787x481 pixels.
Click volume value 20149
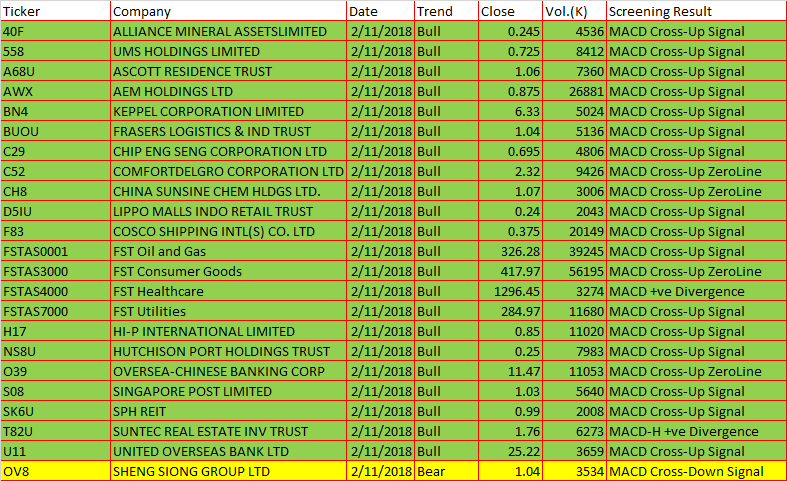pos(575,231)
